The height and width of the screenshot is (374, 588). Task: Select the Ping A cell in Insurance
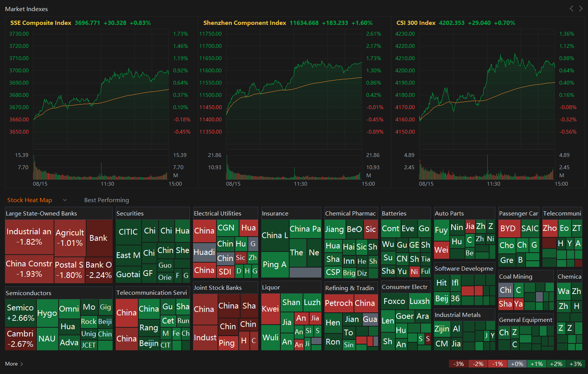point(274,264)
